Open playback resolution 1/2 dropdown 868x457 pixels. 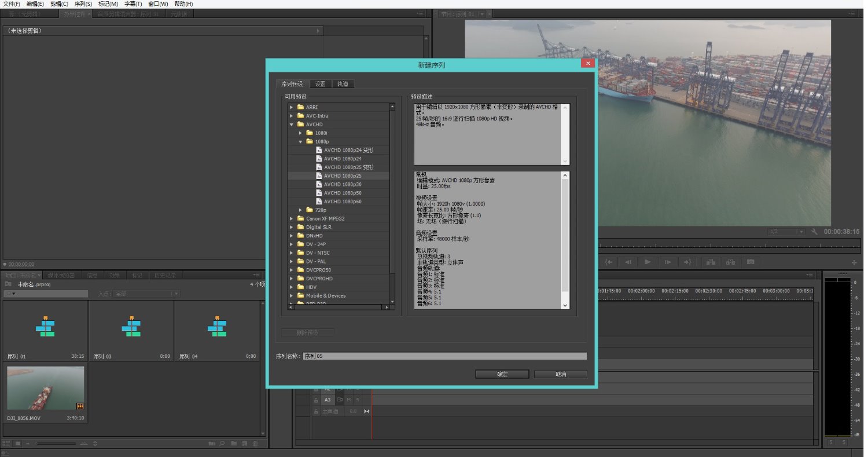[785, 232]
